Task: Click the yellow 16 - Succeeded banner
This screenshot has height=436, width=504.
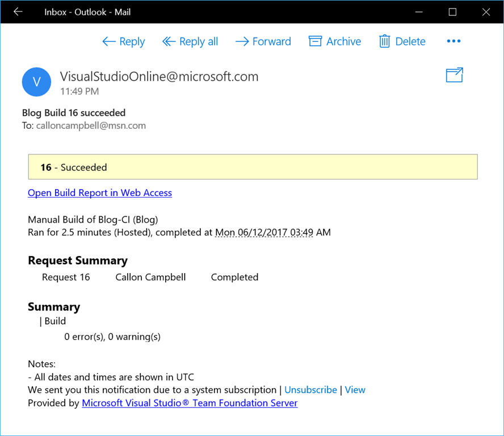Action: coord(253,167)
